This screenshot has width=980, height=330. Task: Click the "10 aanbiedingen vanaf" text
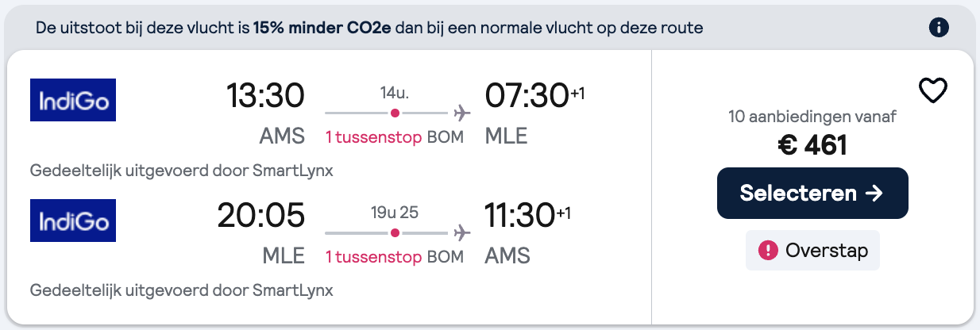coord(812,117)
